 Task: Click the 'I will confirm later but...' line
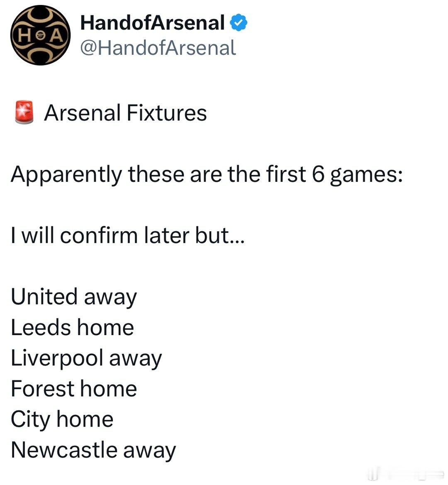coord(128,235)
